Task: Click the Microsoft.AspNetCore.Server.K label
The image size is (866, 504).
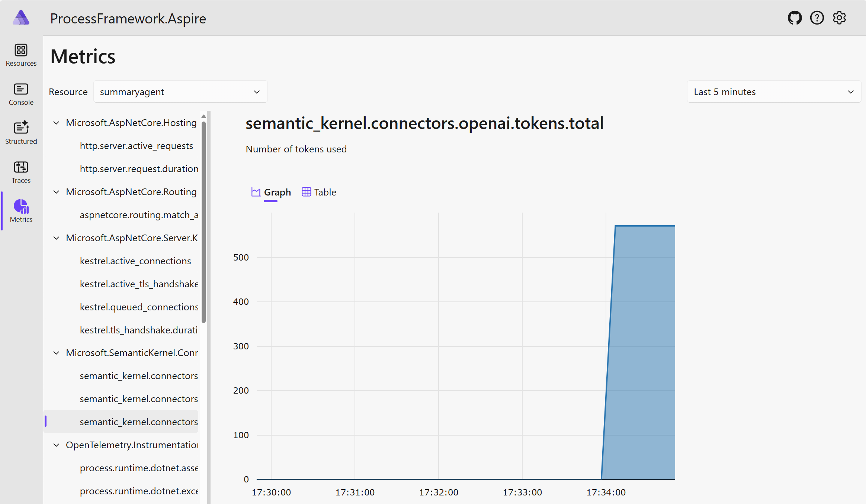Action: (x=132, y=238)
